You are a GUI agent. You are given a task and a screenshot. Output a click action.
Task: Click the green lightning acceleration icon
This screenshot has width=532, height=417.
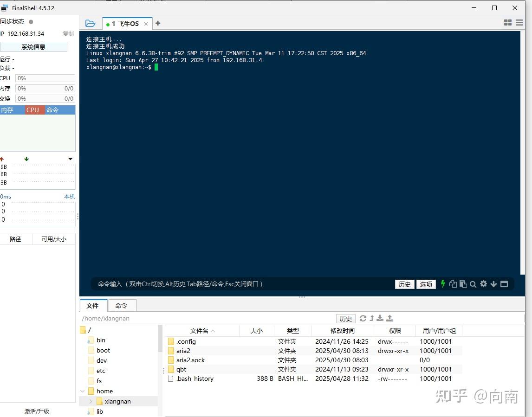tap(443, 284)
